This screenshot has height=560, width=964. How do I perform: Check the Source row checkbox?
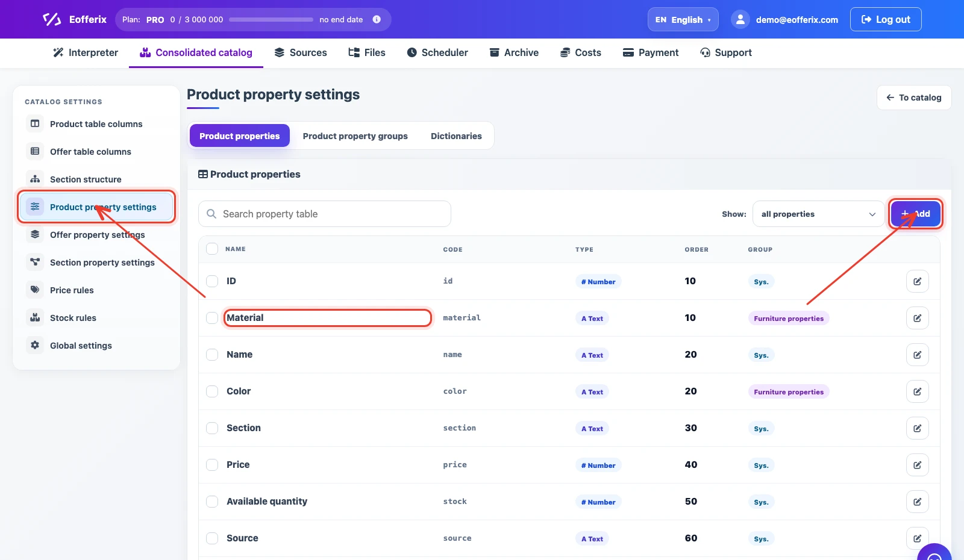pyautogui.click(x=212, y=538)
